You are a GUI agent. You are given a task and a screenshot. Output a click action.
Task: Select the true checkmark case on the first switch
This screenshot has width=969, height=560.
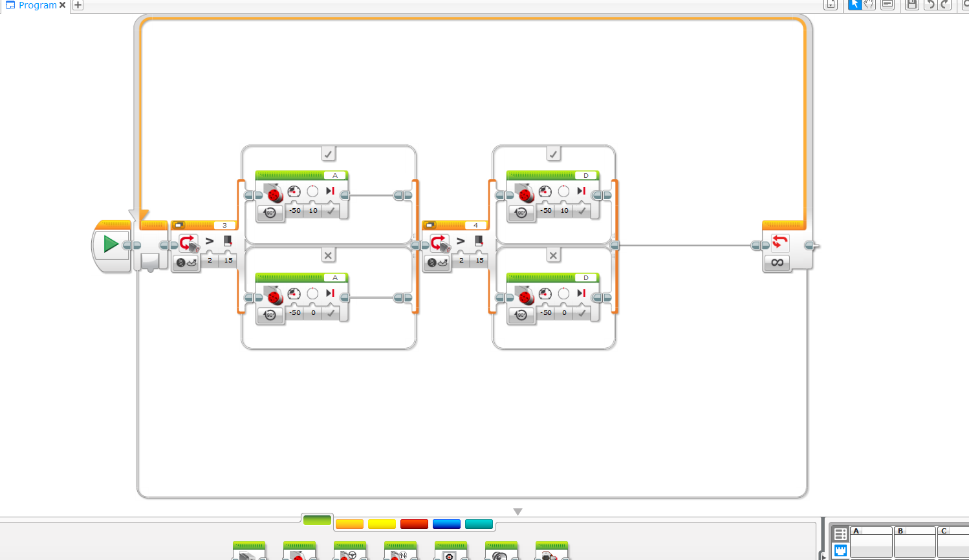(x=328, y=153)
